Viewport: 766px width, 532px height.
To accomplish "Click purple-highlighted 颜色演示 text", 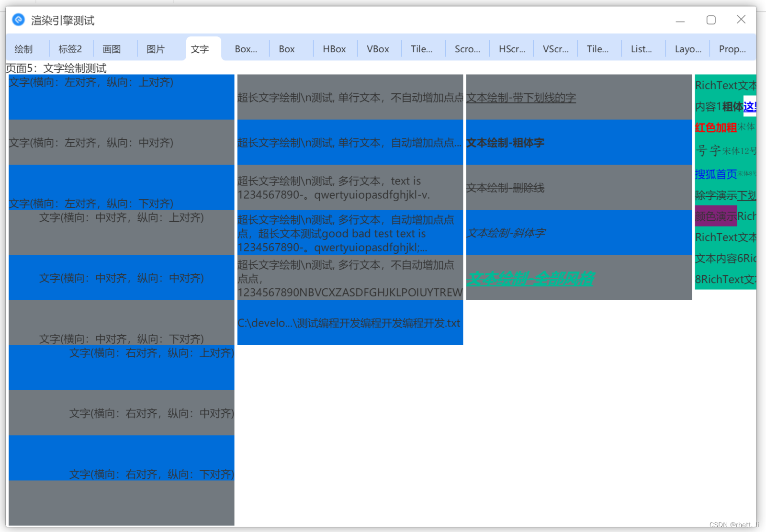I will coord(716,216).
